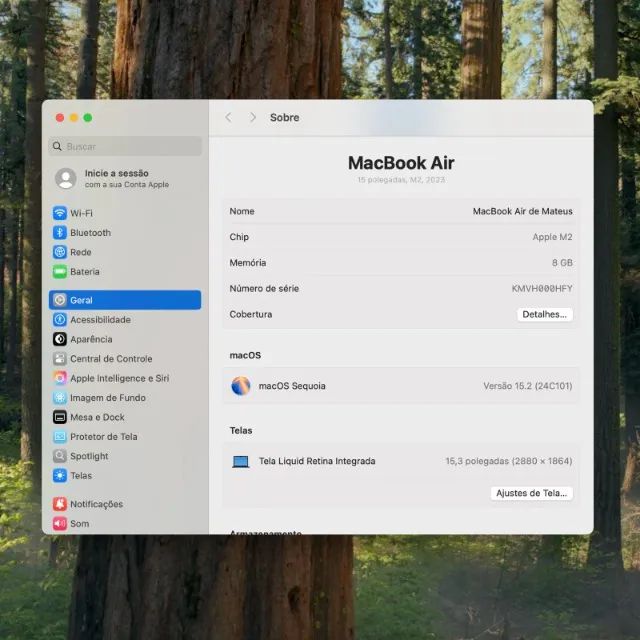Focus the Buscar search field
Screen dimensions: 640x640
click(x=125, y=146)
